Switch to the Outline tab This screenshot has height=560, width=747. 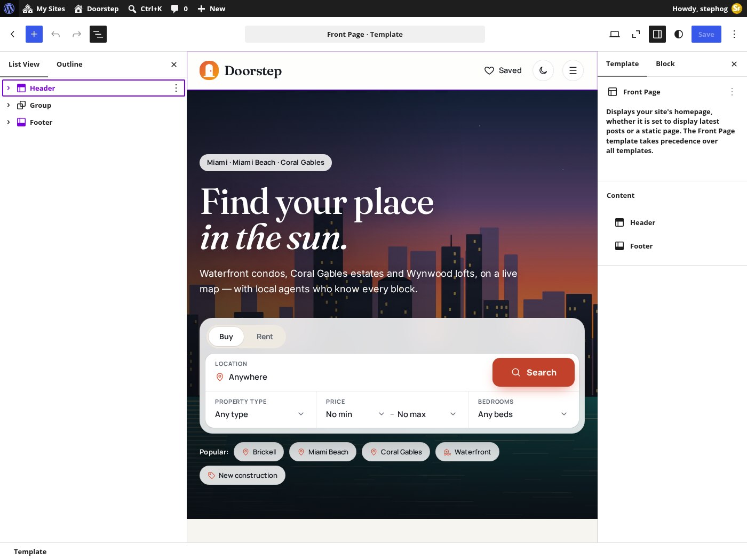(69, 65)
